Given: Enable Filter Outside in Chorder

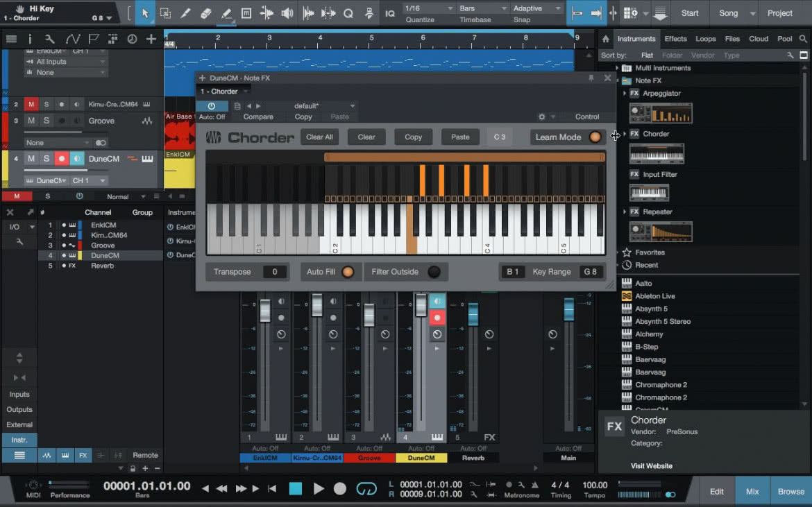Looking at the screenshot, I should 434,272.
